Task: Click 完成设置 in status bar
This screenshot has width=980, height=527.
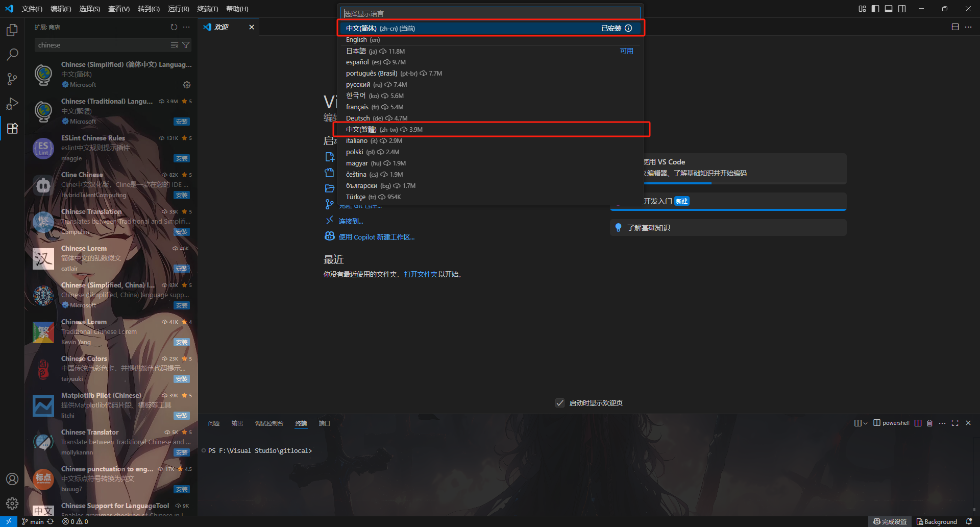Action: [890, 521]
